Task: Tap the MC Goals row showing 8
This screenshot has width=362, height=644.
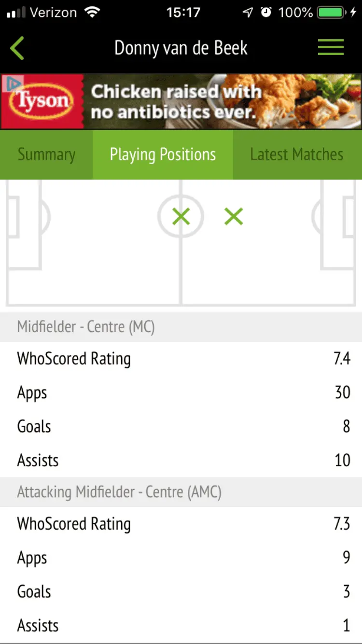Action: click(x=181, y=426)
